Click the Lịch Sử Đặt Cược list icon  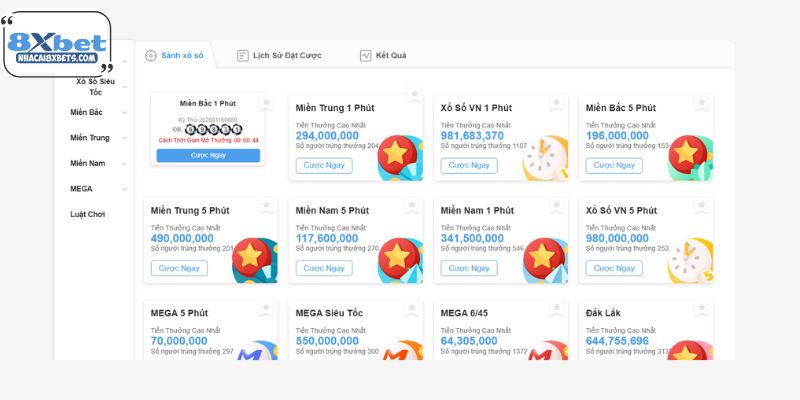(243, 56)
